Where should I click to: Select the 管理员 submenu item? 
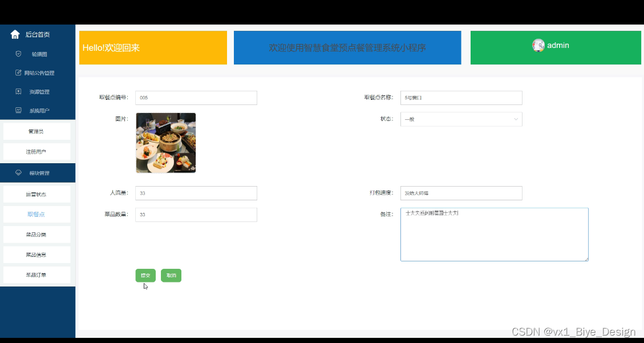coord(37,131)
